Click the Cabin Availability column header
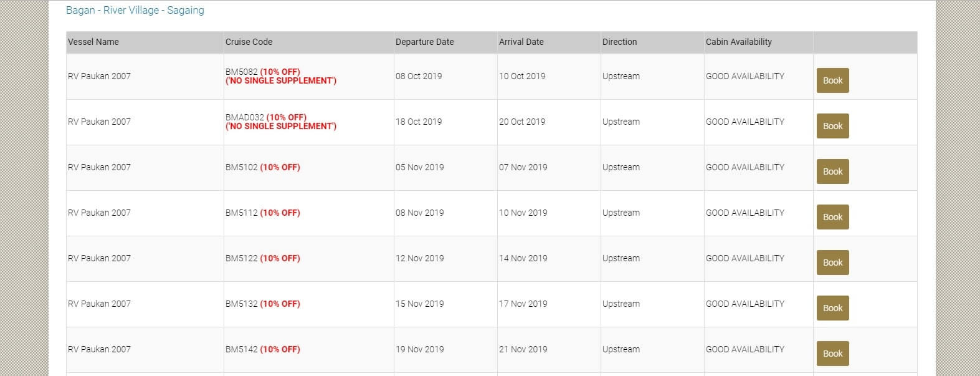Viewport: 980px width, 376px height. click(x=738, y=42)
